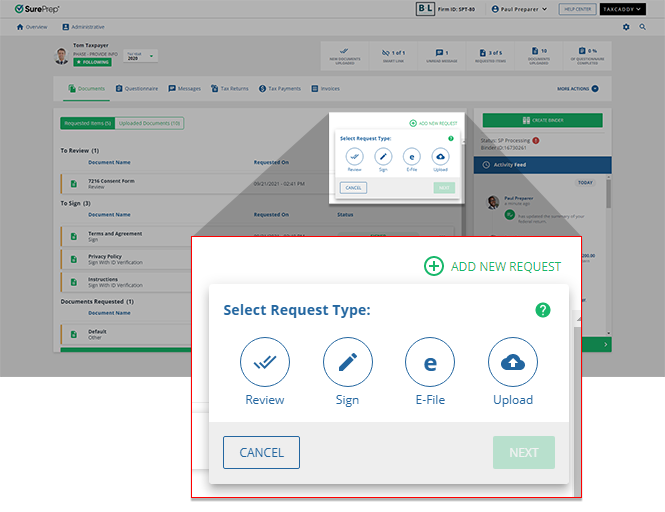
Task: Open Instructions document row
Action: click(x=126, y=282)
